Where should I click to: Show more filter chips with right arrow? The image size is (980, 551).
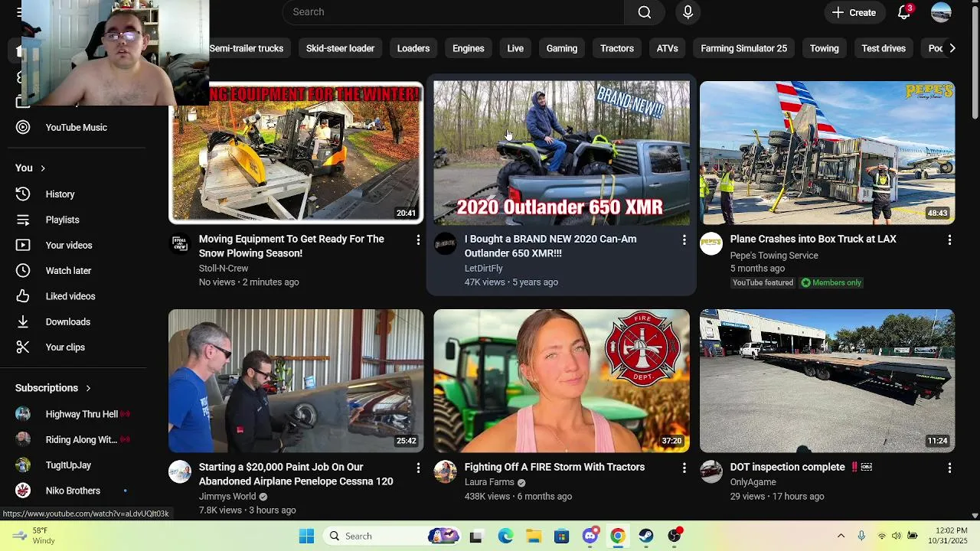pyautogui.click(x=952, y=48)
